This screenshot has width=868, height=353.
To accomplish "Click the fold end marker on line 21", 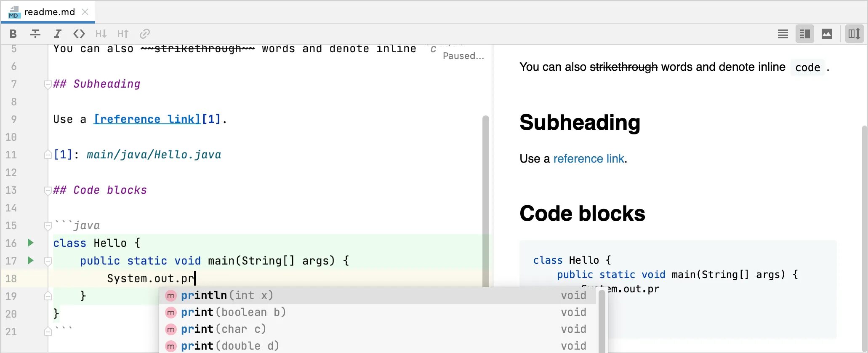I will pyautogui.click(x=48, y=332).
